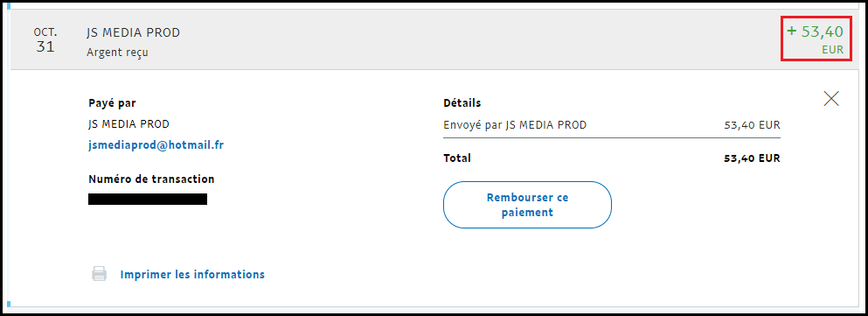
Task: Open jsmediaprod@hotmail.fr email link
Action: [x=156, y=145]
